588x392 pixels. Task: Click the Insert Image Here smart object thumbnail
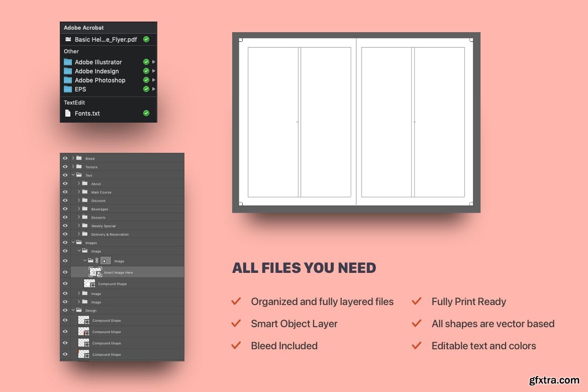95,272
